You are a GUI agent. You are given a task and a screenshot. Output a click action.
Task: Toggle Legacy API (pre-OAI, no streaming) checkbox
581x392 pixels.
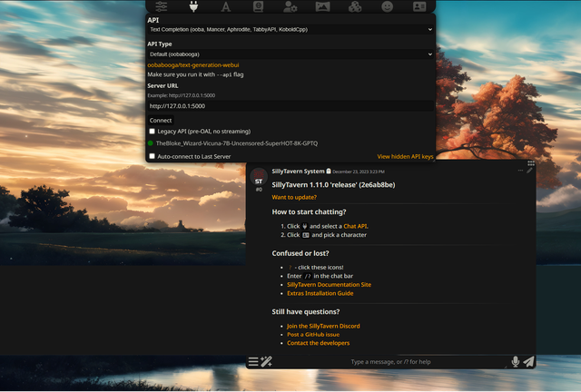152,132
